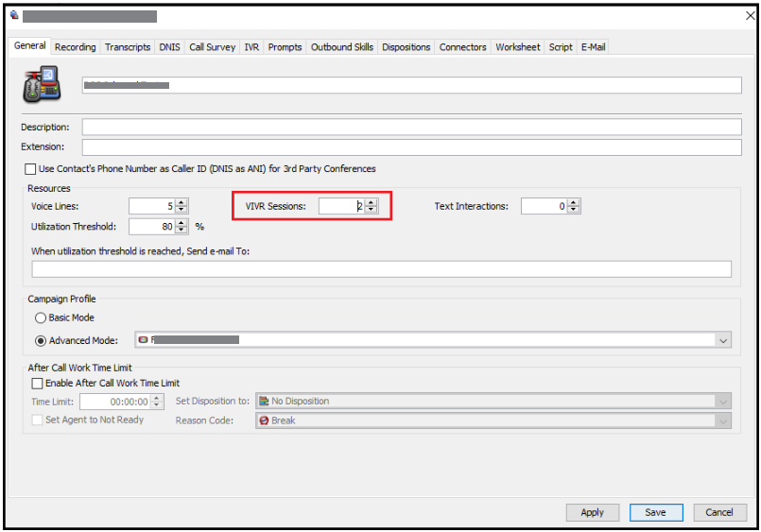Toggle Set Agent to Not Ready checkbox
This screenshot has width=761, height=532.
(x=37, y=420)
